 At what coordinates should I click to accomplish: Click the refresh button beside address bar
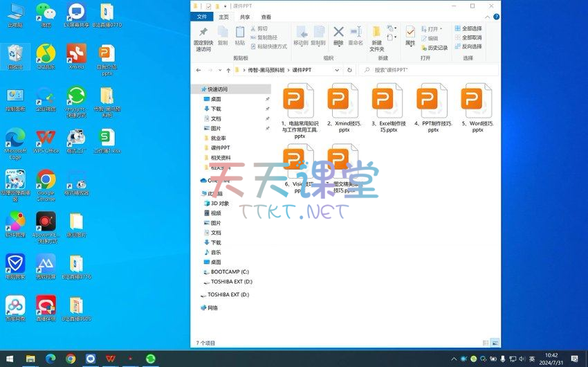click(350, 70)
